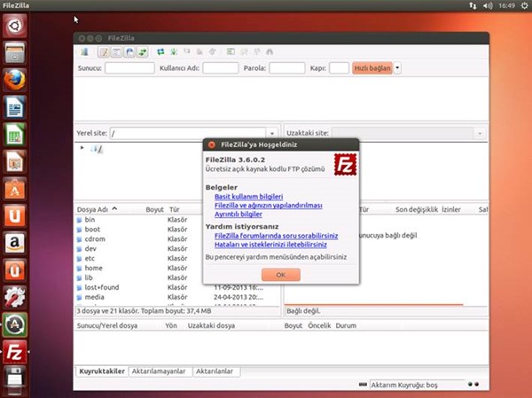Open the filename filters dialog icon
Image resolution: width=532 pixels, height=398 pixels.
231,52
